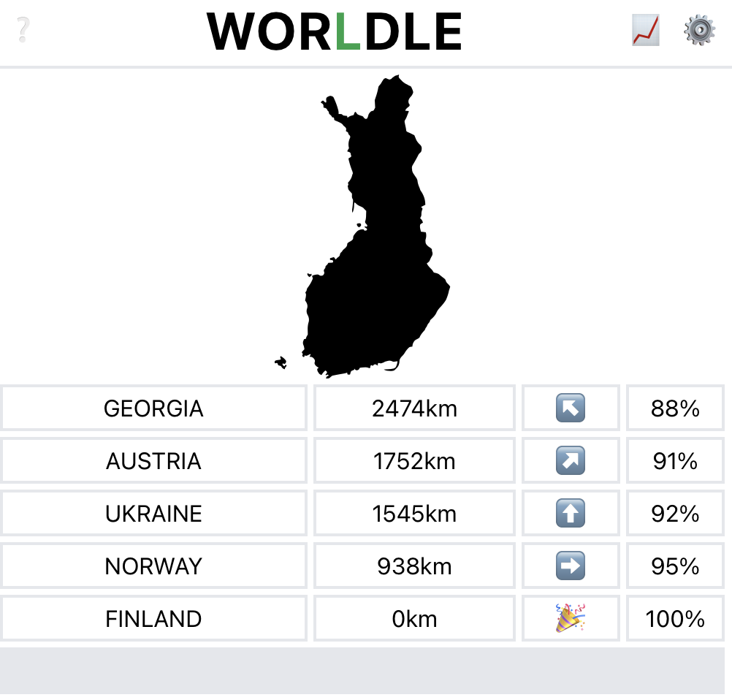This screenshot has height=700, width=732.
Task: Select the AUSTRIA guess cell
Action: click(x=153, y=460)
